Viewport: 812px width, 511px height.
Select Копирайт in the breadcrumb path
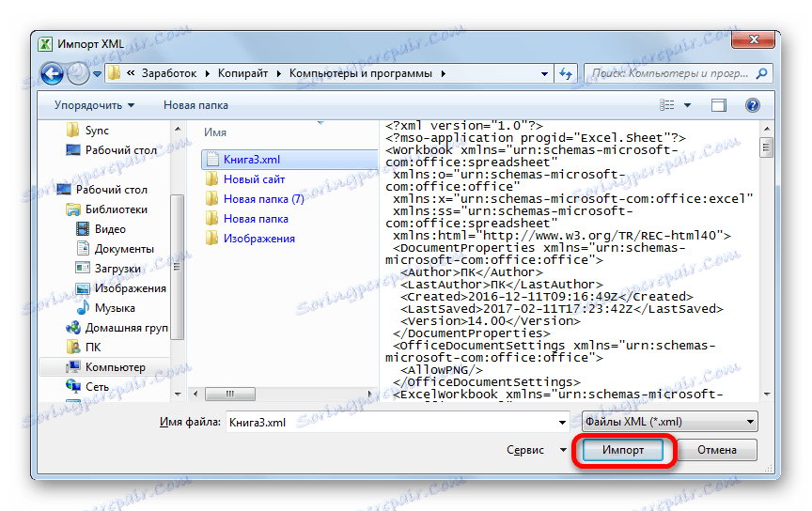(x=242, y=73)
